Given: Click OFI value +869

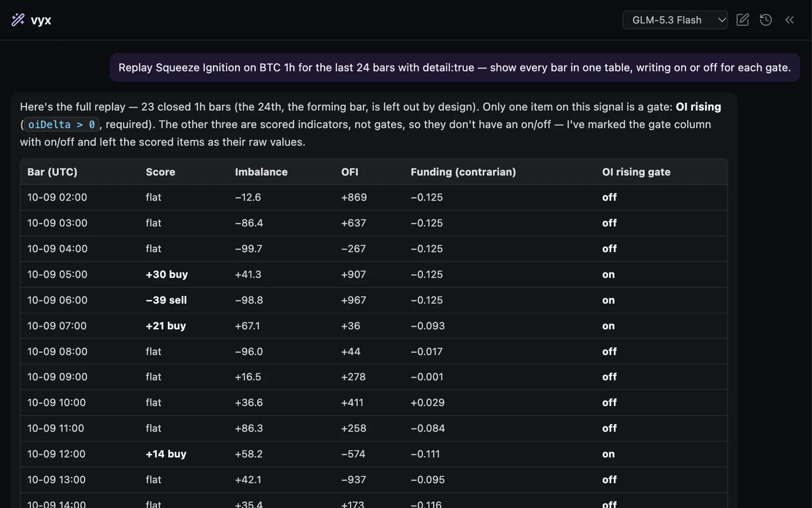Looking at the screenshot, I should (354, 197).
